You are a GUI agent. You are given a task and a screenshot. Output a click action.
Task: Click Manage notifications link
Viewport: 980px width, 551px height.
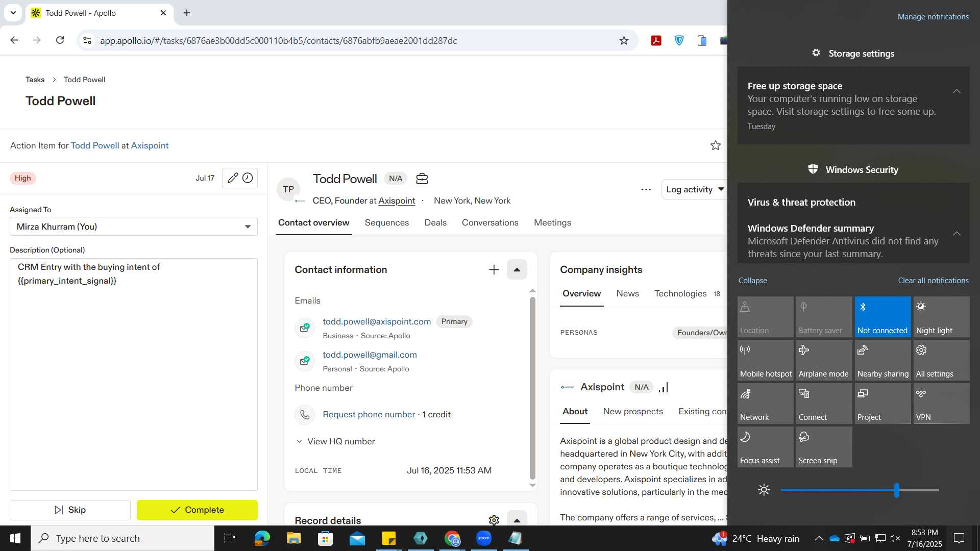coord(933,17)
